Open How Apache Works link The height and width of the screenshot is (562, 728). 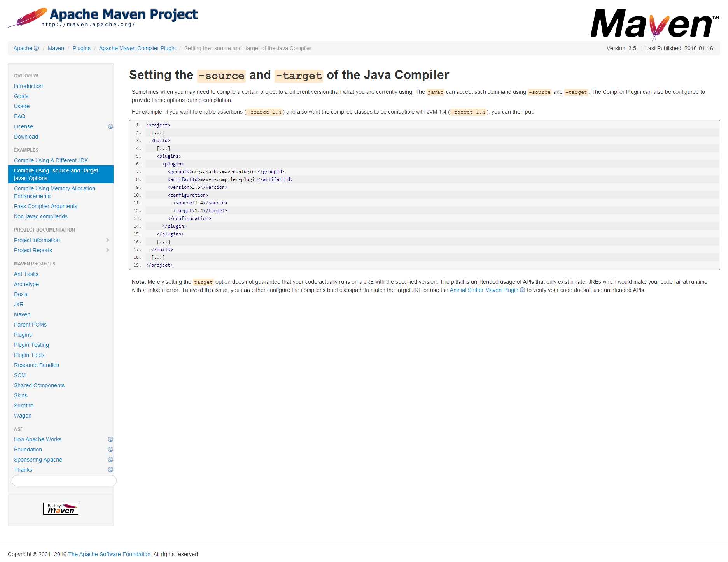click(38, 439)
